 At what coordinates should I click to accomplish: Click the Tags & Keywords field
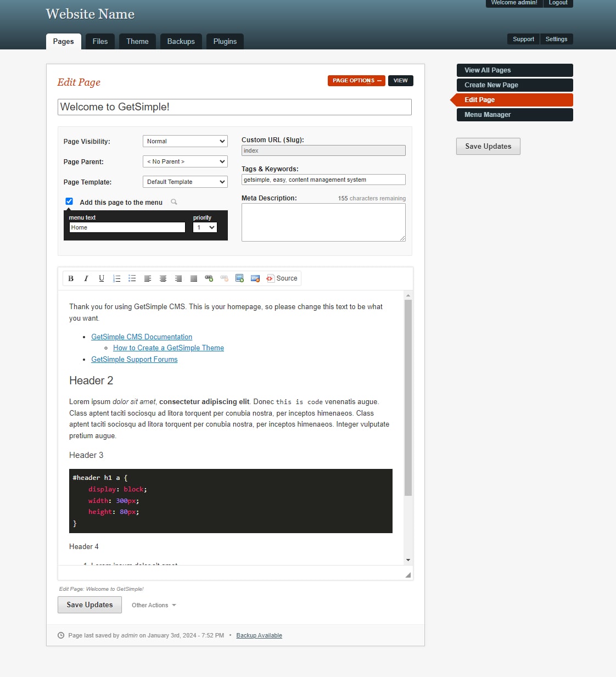pyautogui.click(x=323, y=180)
